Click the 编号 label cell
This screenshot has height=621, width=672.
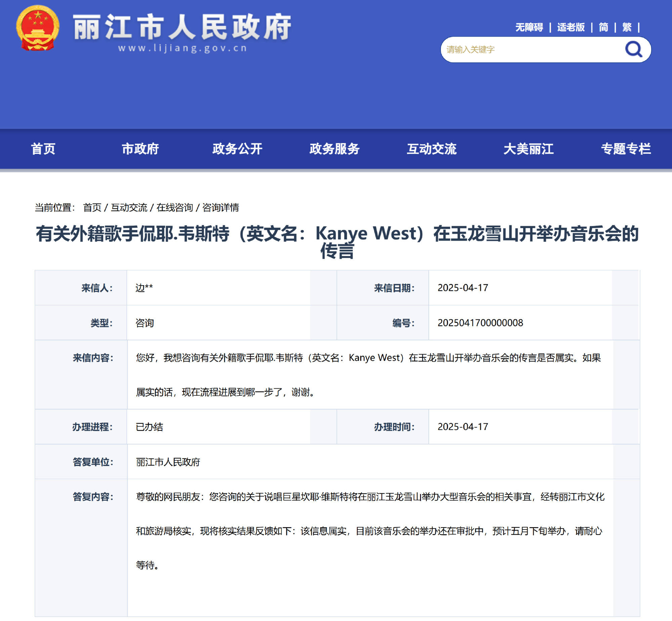point(383,323)
